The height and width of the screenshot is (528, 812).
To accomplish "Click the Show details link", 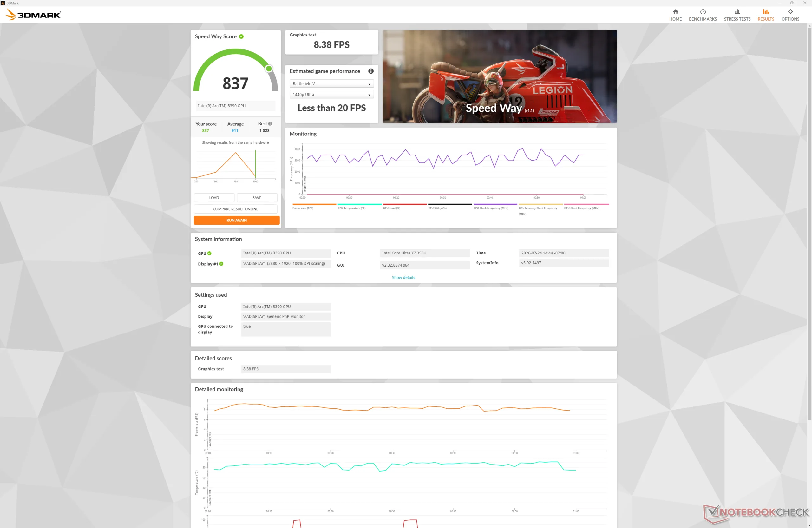I will click(x=403, y=277).
